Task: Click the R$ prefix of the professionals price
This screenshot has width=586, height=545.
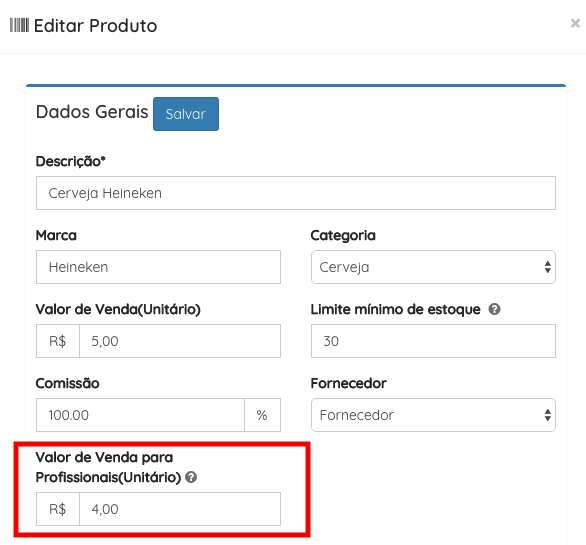Action: 58,509
